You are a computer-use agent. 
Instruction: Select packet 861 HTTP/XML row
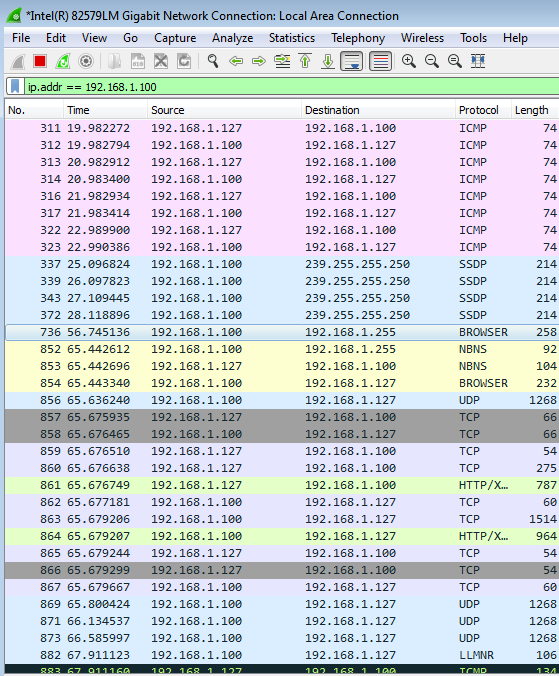click(x=282, y=485)
